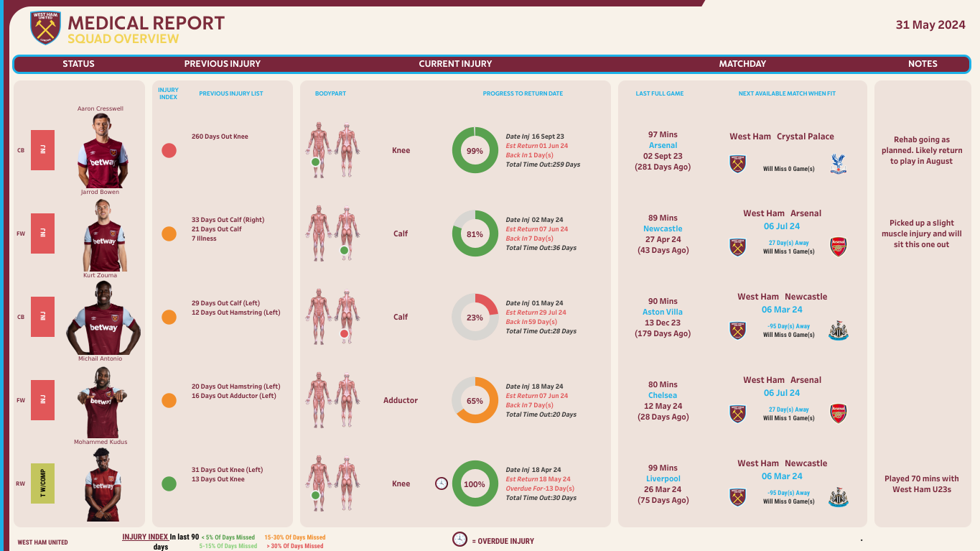Viewport: 980px width, 551px height.
Task: Click the red INJ status badge for Aaron Cresswell
Action: tap(42, 150)
